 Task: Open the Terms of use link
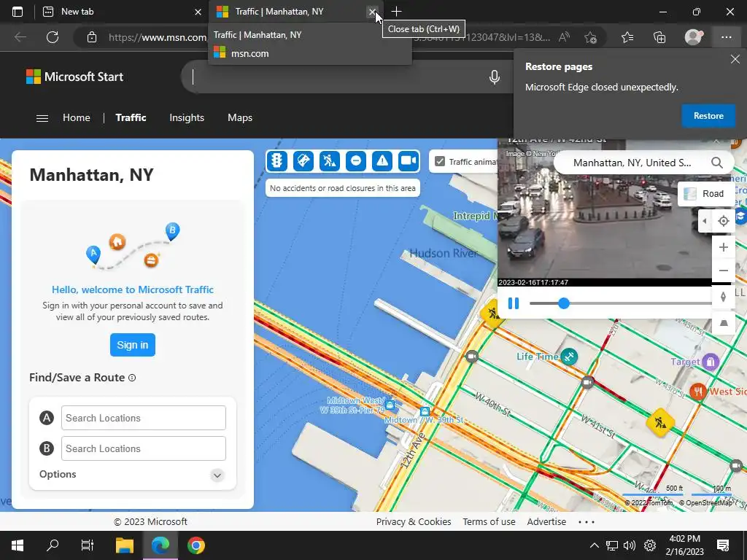489,521
